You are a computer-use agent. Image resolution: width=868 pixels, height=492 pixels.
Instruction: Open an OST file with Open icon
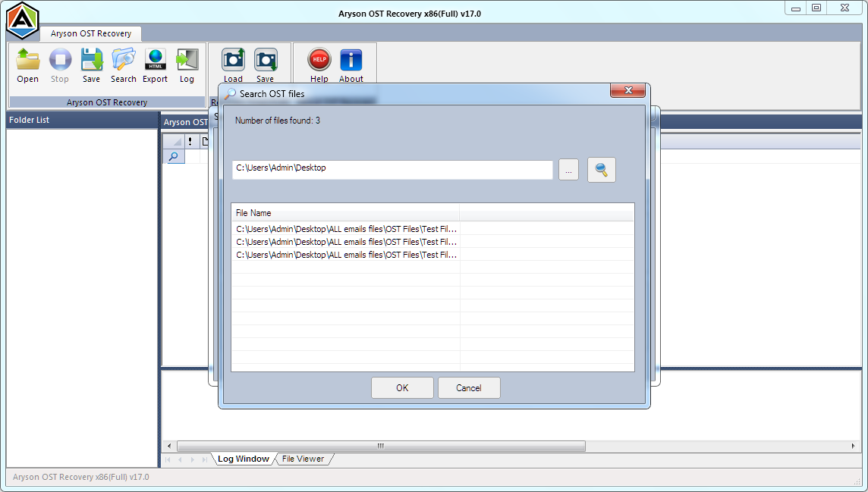click(x=27, y=66)
